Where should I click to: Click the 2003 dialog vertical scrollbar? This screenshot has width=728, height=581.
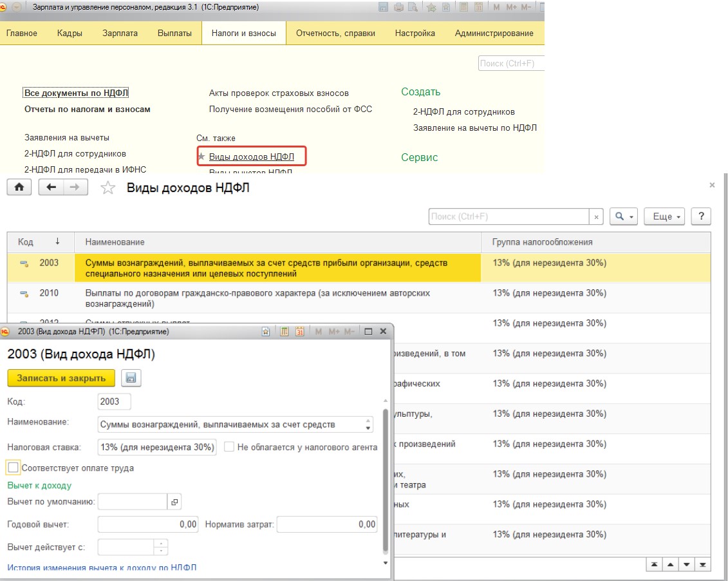click(385, 481)
